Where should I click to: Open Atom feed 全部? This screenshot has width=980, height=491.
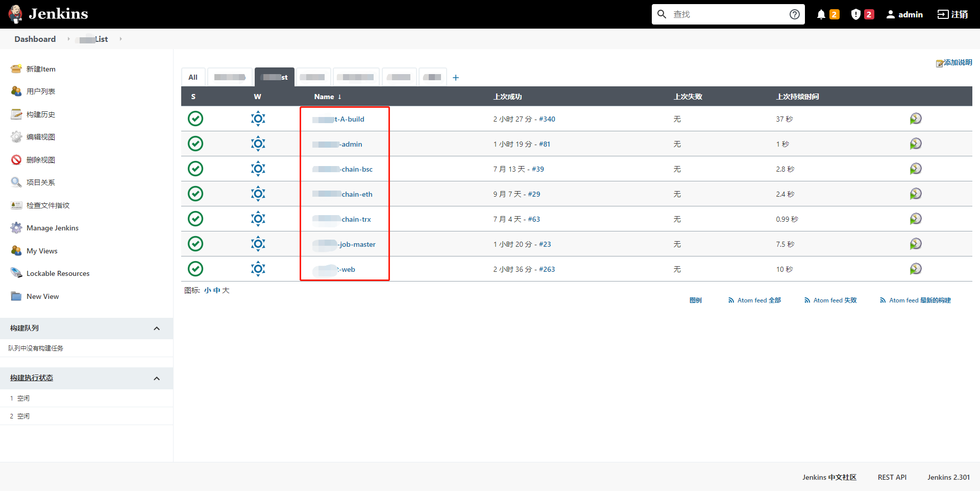754,300
